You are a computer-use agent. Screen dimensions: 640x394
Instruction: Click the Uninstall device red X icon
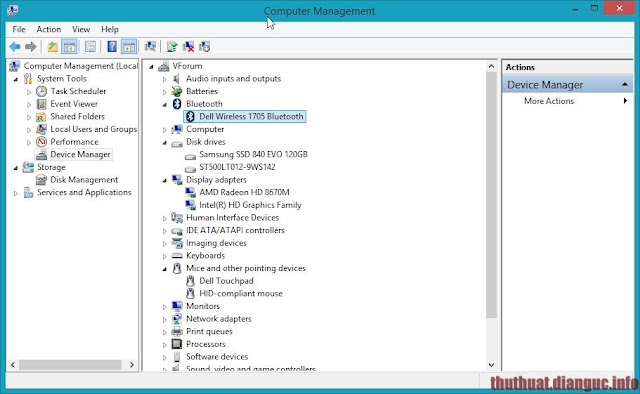[188, 47]
